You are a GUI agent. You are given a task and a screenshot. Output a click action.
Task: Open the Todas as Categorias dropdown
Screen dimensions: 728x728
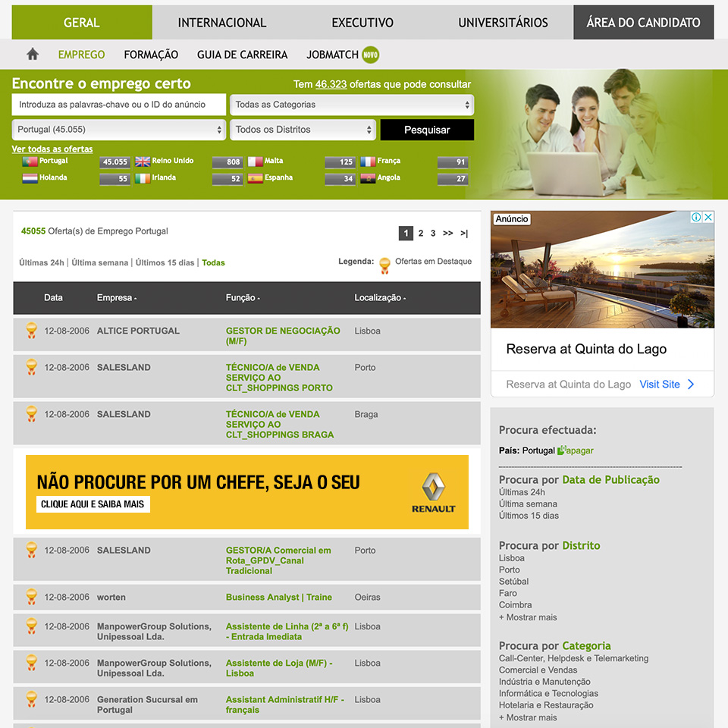pyautogui.click(x=352, y=105)
